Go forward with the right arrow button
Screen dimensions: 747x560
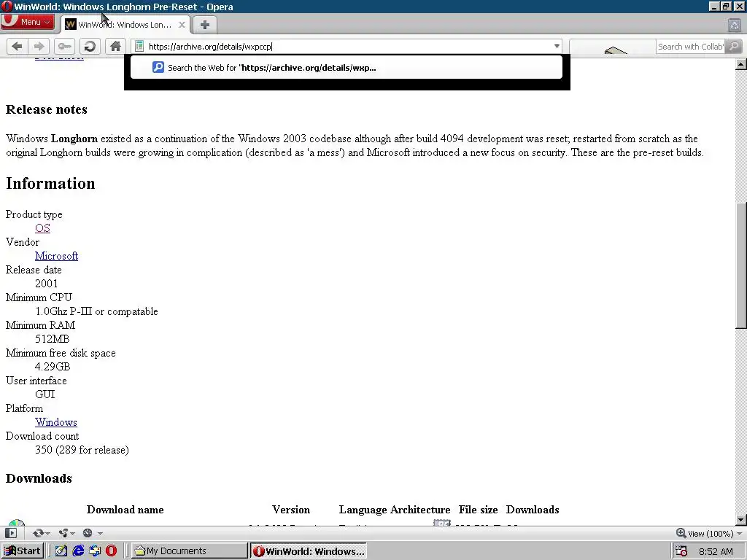[x=39, y=46]
